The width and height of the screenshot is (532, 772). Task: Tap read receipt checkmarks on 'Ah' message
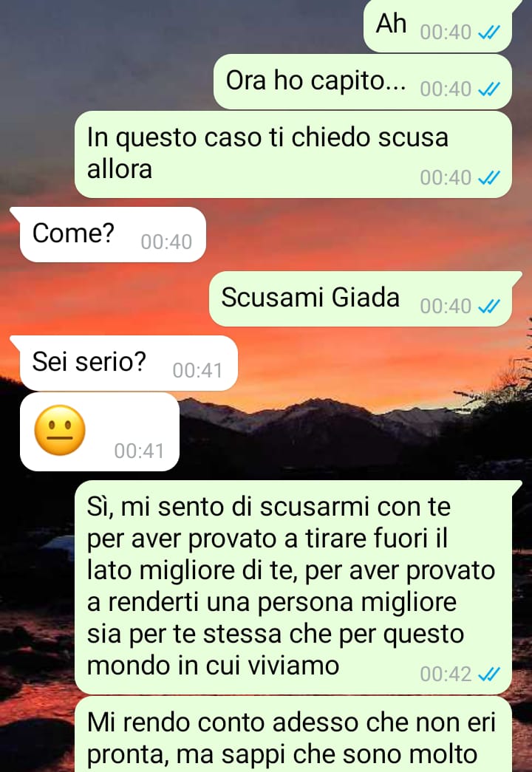point(489,32)
